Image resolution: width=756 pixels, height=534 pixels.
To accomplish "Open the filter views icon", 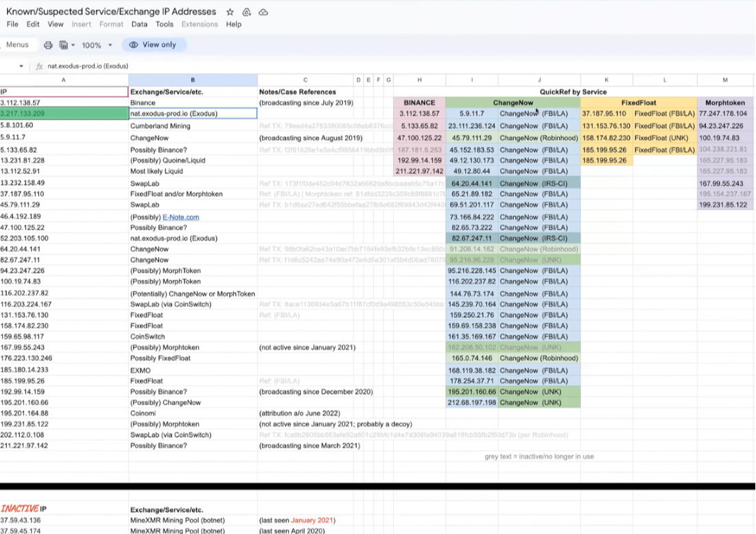I will [64, 45].
